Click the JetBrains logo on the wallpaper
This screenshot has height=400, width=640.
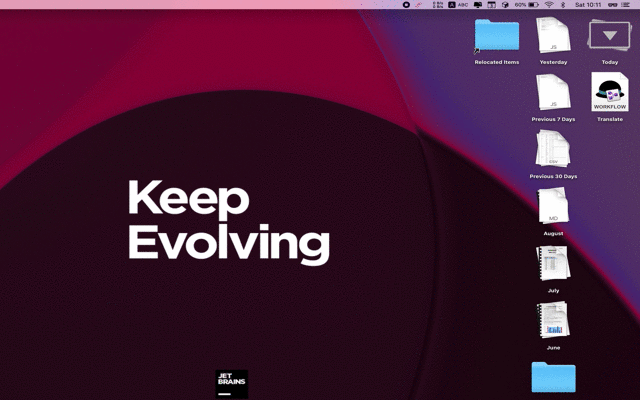(232, 384)
